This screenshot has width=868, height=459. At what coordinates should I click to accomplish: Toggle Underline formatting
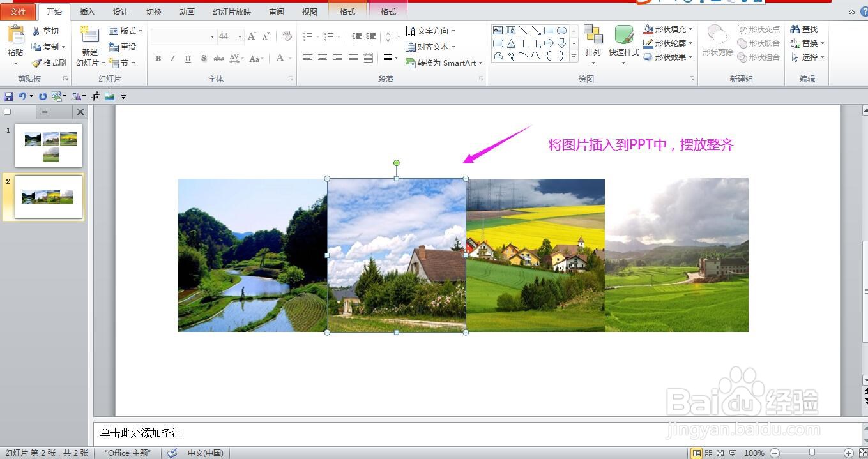pos(188,58)
